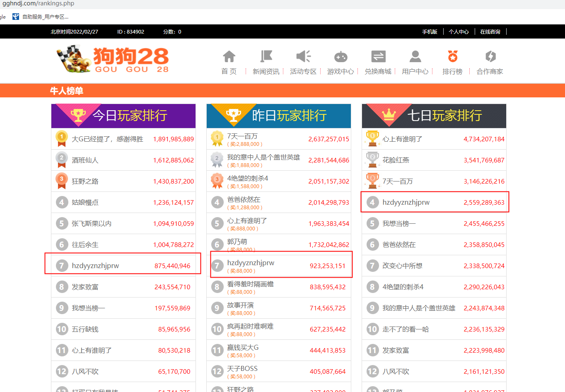Viewport: 565px width, 392px height.
Task: Open the 手机版 link in top bar
Action: (430, 32)
